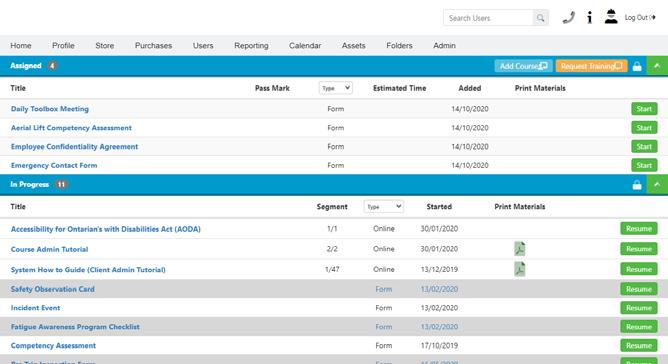This screenshot has width=668, height=364.
Task: Click the Assigned count badge 4
Action: [x=52, y=66]
